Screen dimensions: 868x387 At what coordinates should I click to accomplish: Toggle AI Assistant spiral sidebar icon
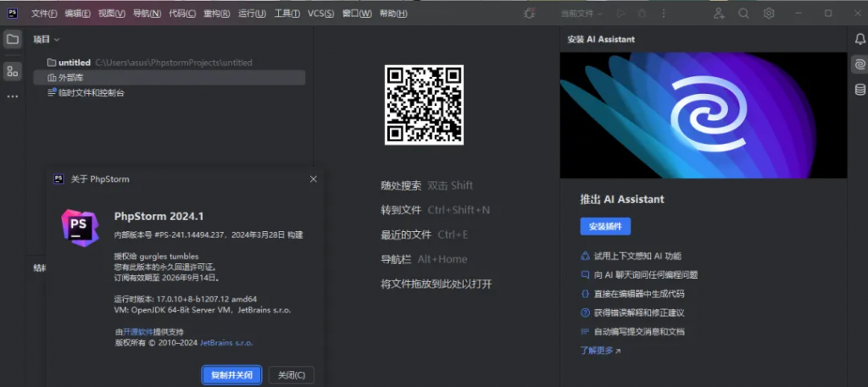(860, 64)
